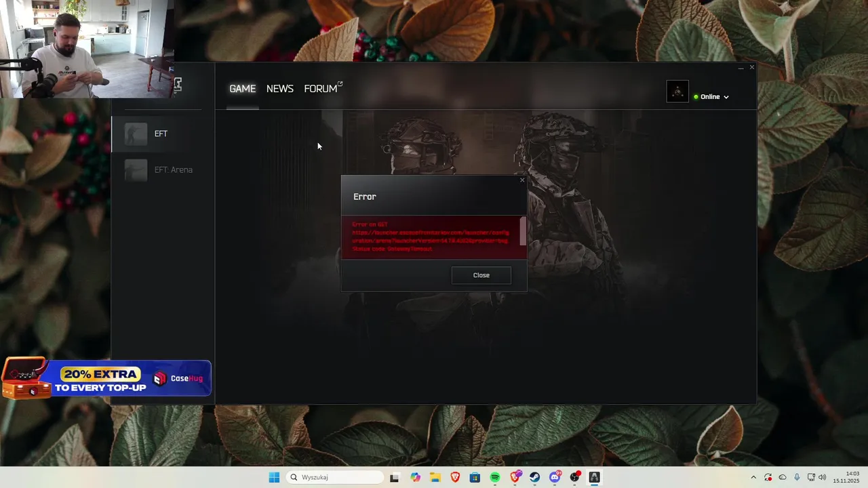This screenshot has width=868, height=488.
Task: Click the microphone tray icon
Action: pyautogui.click(x=797, y=477)
